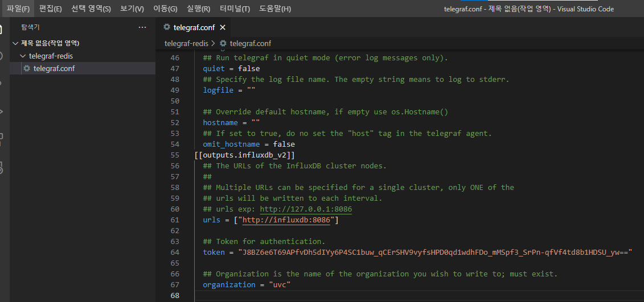Open the 파일(F) menu

pos(18,9)
